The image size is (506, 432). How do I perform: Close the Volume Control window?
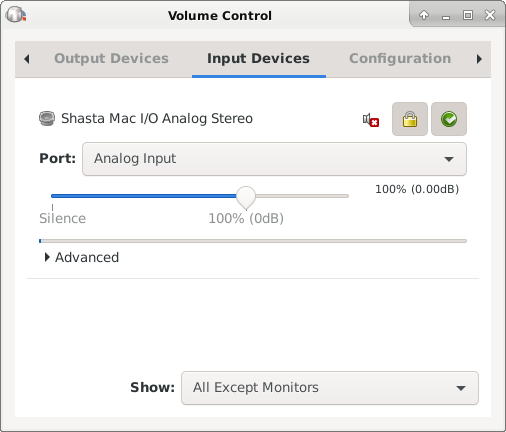tap(490, 15)
